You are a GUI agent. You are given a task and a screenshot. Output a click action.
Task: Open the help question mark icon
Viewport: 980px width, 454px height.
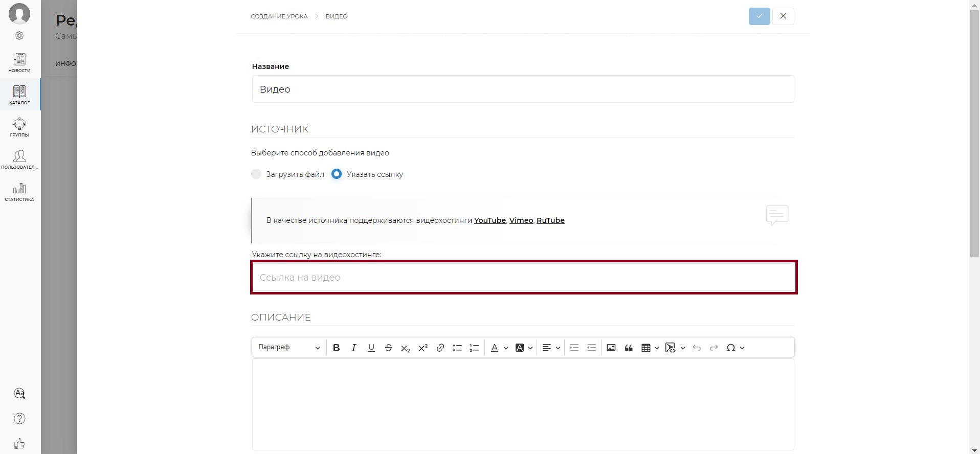click(19, 419)
